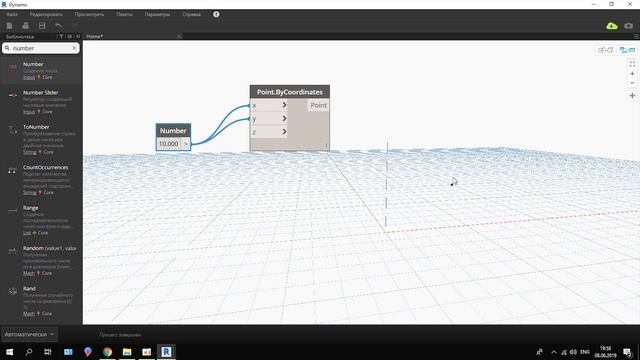Open the Справка menu

[x=191, y=14]
